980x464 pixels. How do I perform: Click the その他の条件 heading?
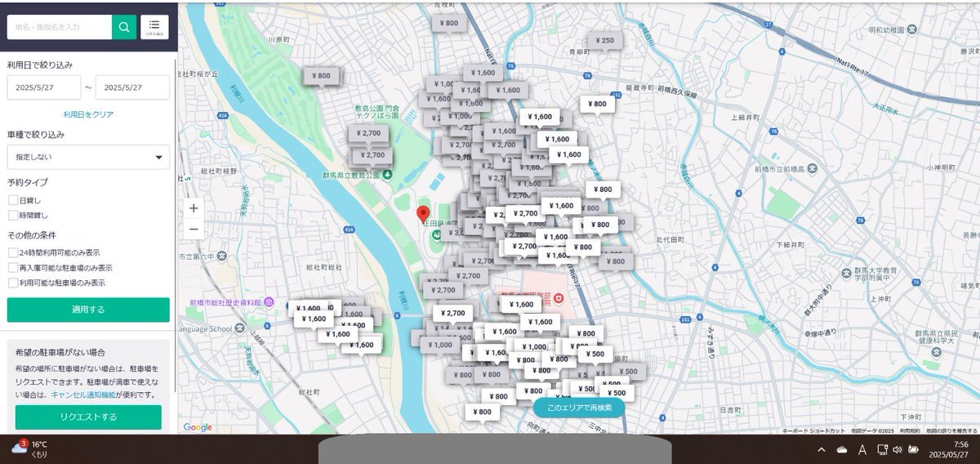[32, 235]
